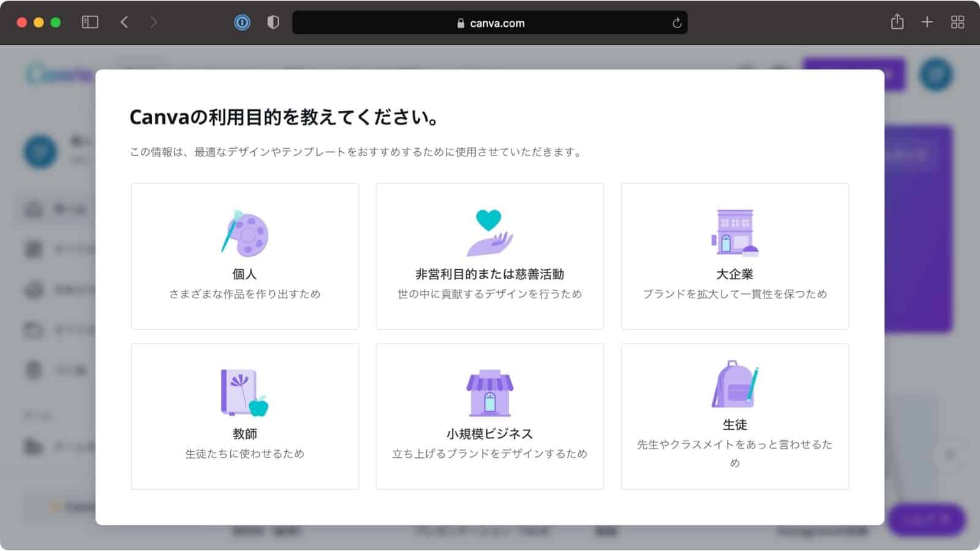The height and width of the screenshot is (551, 980).
Task: Click the blurred profile avatar at top right
Action: tap(936, 75)
